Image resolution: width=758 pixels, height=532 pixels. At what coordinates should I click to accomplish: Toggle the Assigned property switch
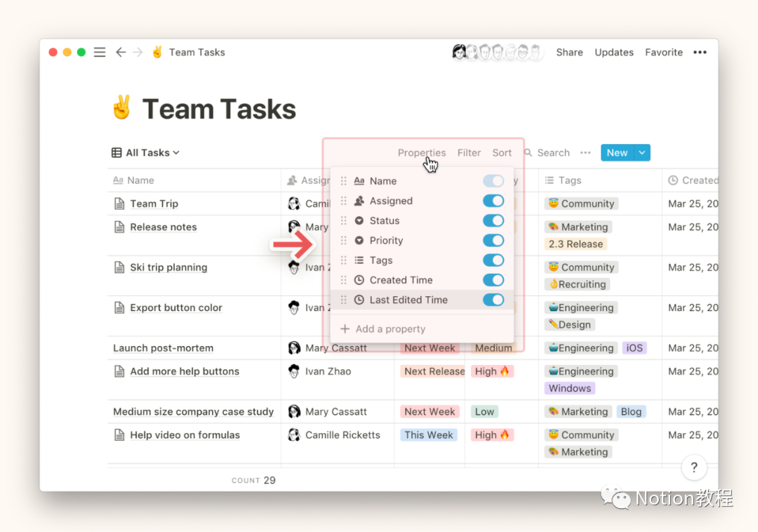[x=493, y=201]
